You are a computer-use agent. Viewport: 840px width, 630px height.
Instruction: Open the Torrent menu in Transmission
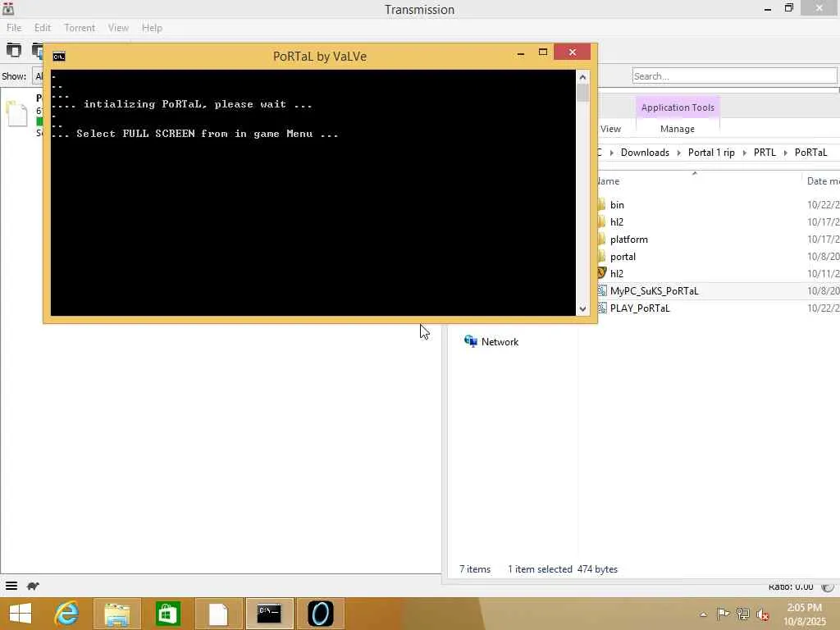click(x=80, y=28)
